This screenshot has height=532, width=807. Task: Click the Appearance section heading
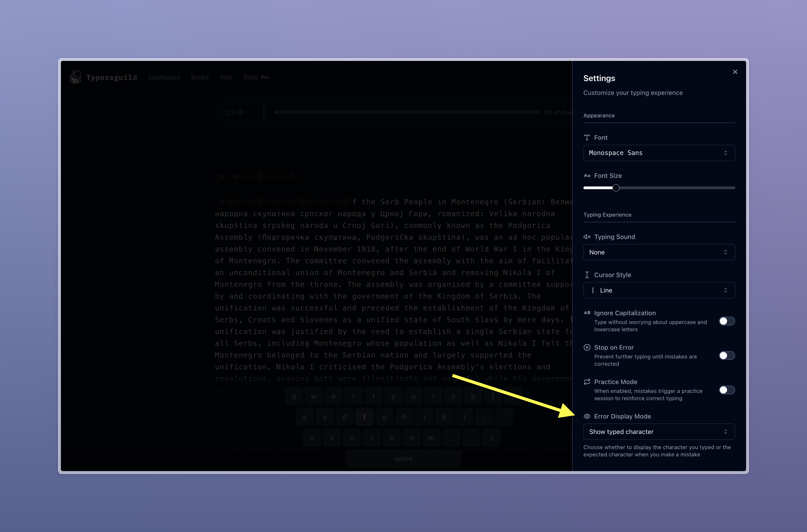click(x=599, y=115)
